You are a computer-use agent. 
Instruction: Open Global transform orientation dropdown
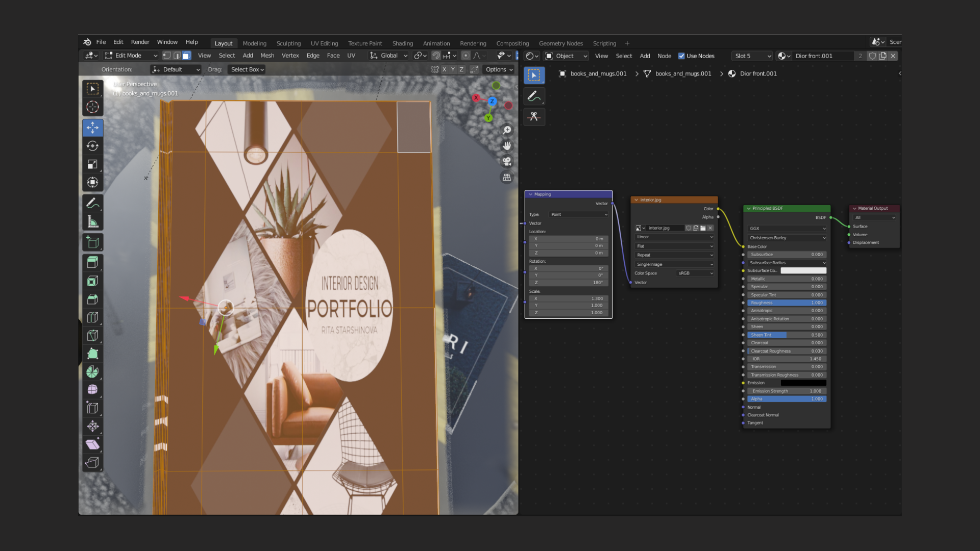coord(388,56)
